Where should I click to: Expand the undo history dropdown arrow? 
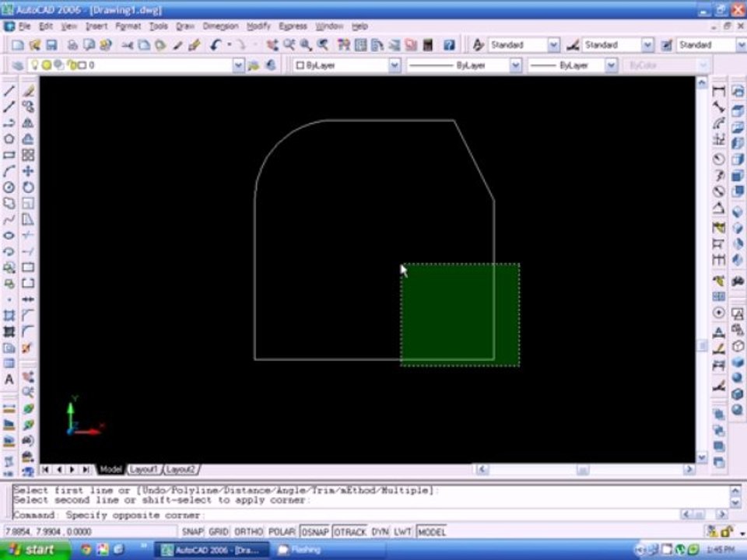point(229,45)
